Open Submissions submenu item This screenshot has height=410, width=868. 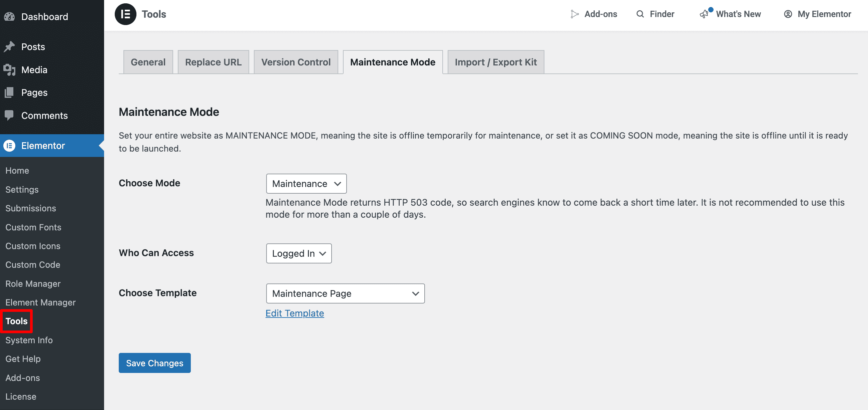coord(31,208)
